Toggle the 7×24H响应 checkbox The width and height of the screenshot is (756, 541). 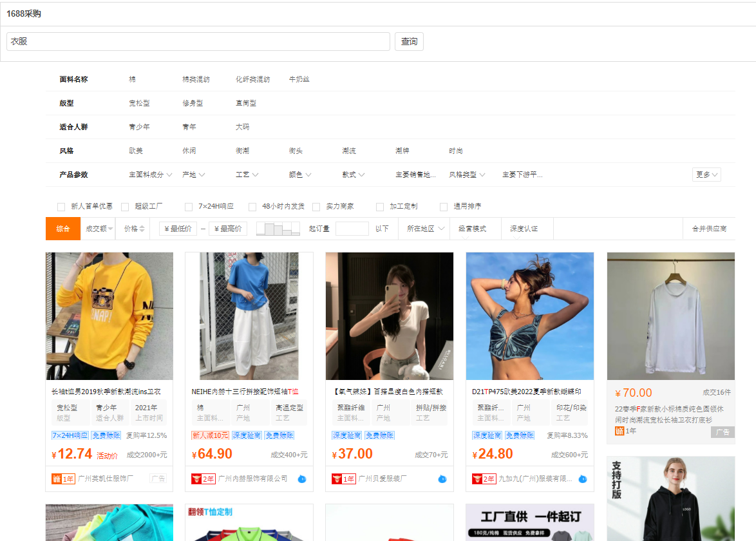click(189, 207)
